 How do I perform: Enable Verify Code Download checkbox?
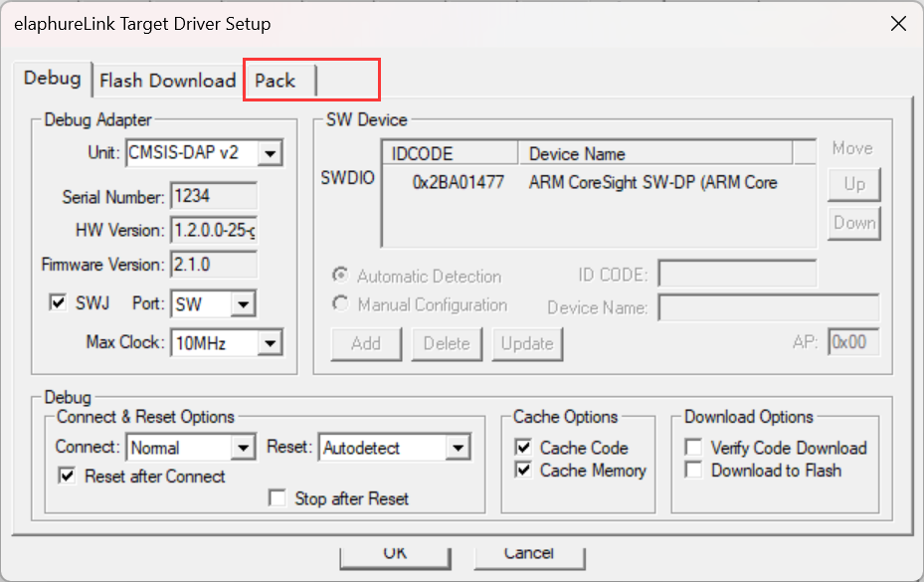click(693, 447)
